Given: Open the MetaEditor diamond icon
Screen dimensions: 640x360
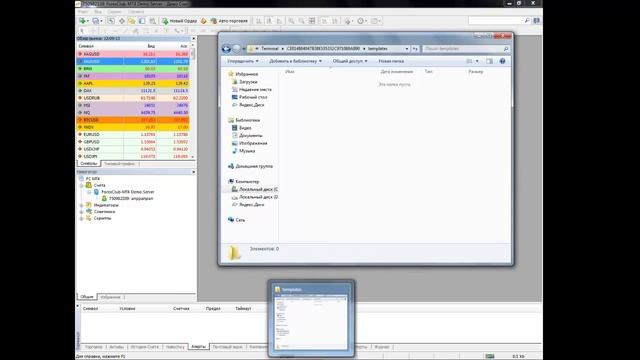Looking at the screenshot, I should (203, 20).
